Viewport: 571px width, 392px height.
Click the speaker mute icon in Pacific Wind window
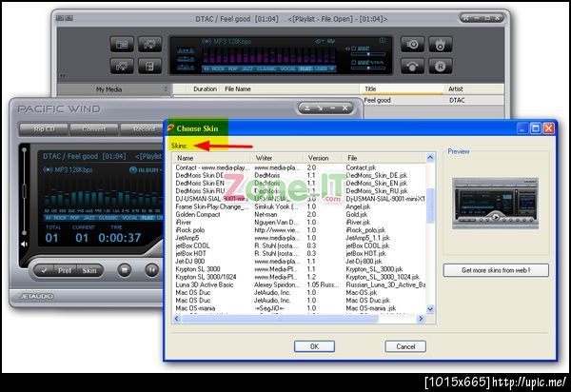[x=24, y=244]
